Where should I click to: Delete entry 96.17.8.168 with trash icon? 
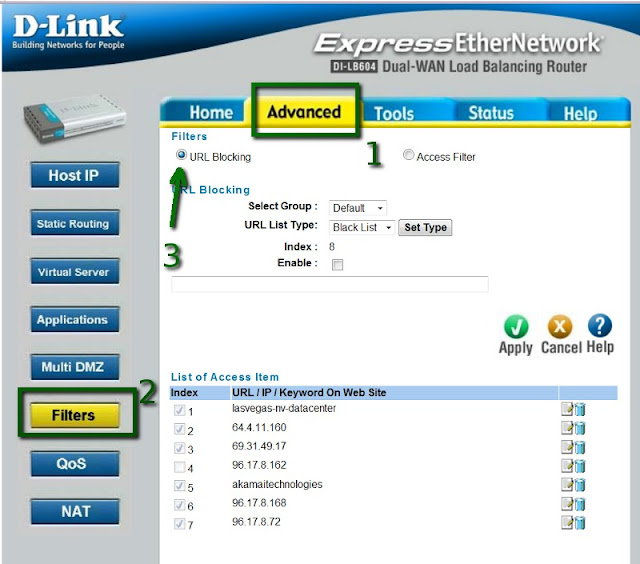pyautogui.click(x=580, y=504)
